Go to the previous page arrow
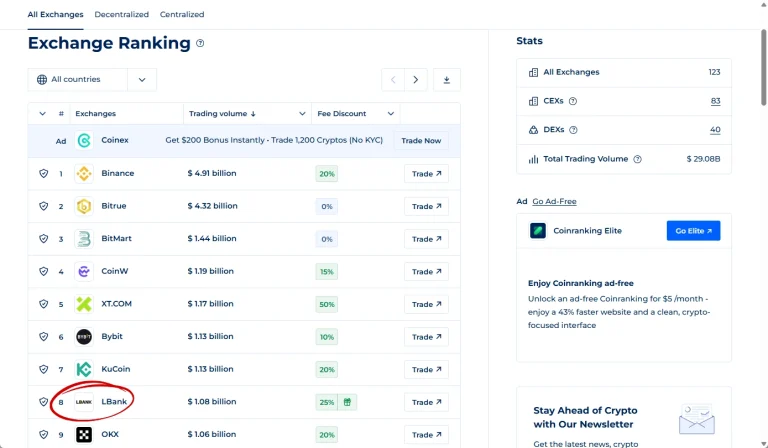768x448 pixels. (393, 80)
